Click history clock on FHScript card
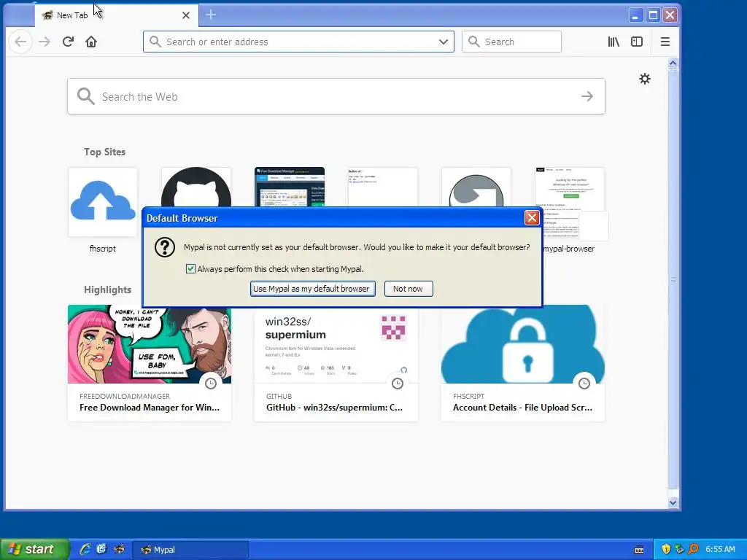 tap(584, 384)
